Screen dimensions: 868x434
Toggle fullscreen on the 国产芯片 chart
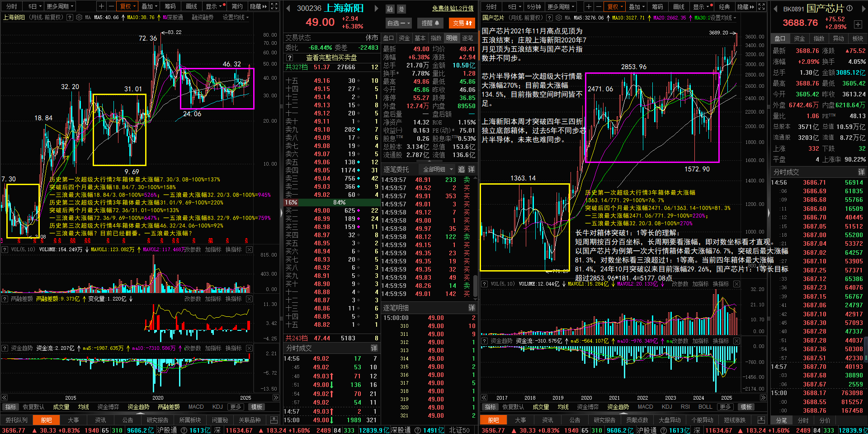tap(761, 6)
